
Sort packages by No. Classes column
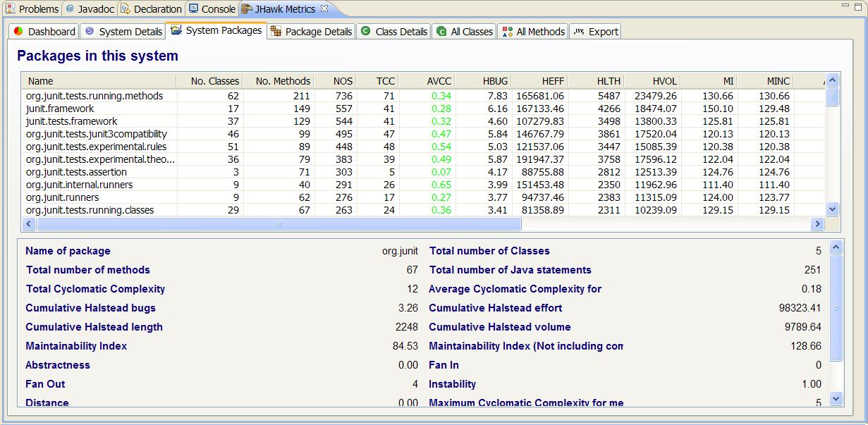(x=214, y=81)
